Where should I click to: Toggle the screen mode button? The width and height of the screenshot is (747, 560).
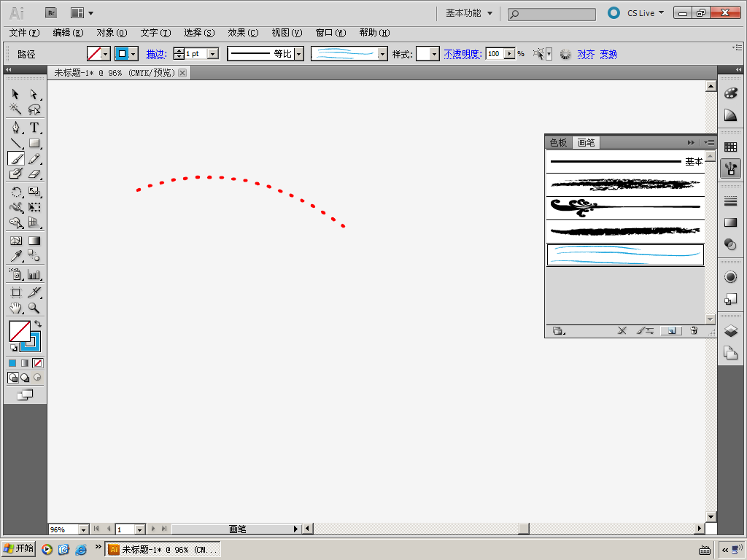coord(25,394)
